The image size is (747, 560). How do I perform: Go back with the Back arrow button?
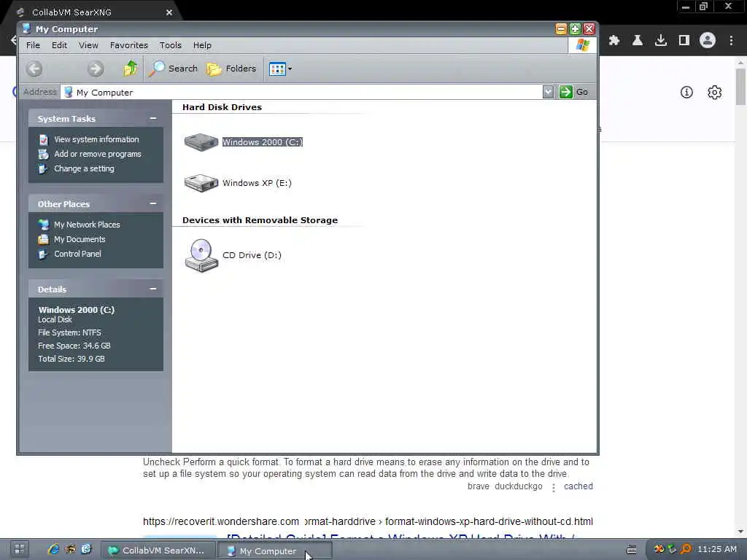34,69
